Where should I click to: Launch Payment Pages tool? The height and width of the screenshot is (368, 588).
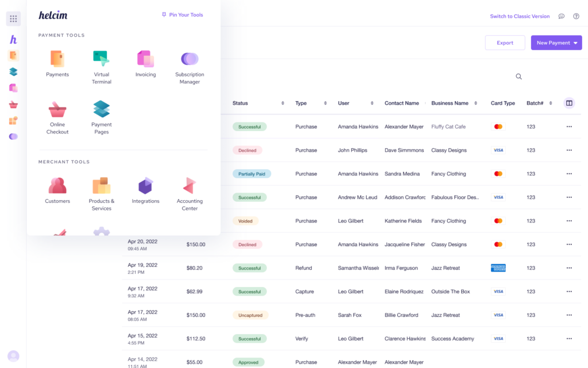[x=101, y=117]
